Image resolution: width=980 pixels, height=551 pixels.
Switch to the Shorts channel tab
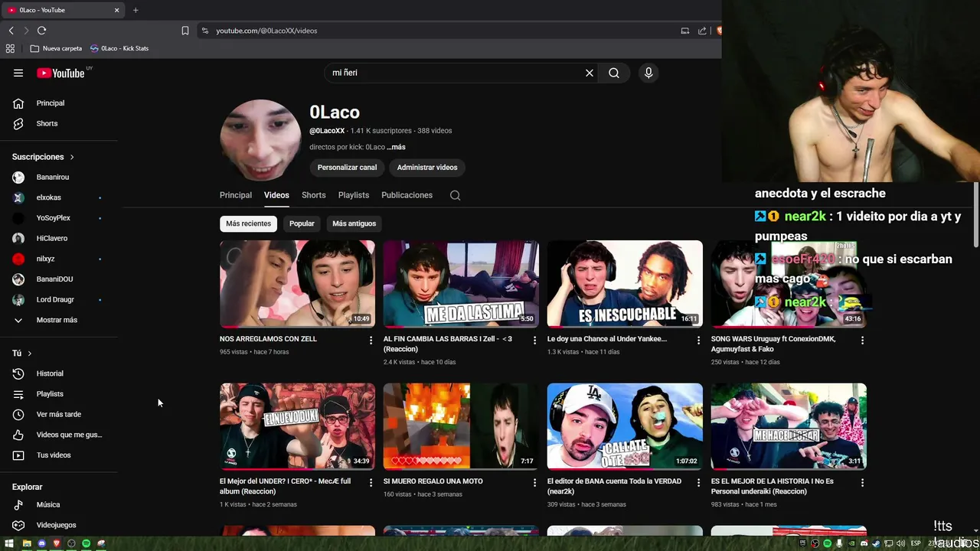[x=314, y=195]
